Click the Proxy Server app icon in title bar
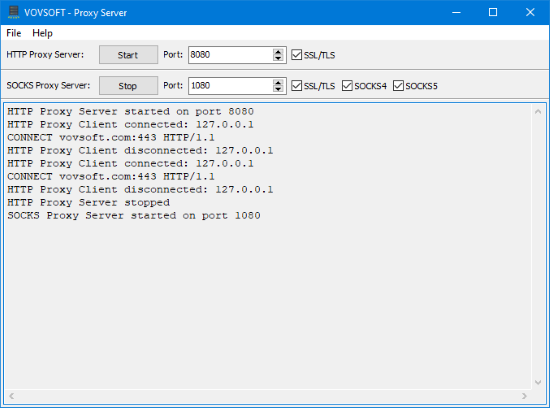Viewport: 550px width, 408px height. point(13,12)
